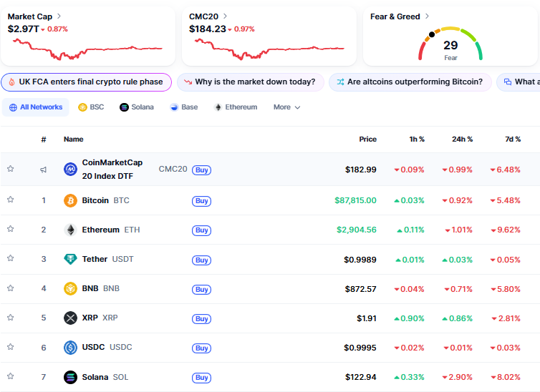Viewport: 540px width, 392px height.
Task: Click the XRP coin logo
Action: (x=70, y=318)
